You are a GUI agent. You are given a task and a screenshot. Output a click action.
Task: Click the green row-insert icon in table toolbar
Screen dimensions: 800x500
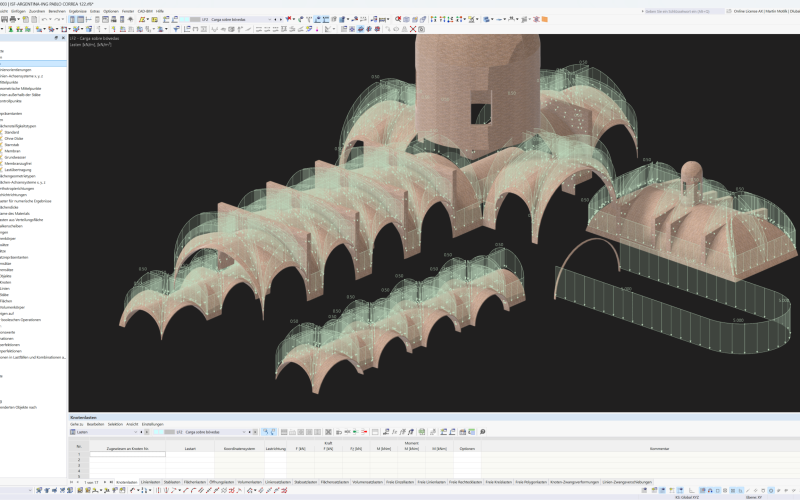(x=356, y=432)
